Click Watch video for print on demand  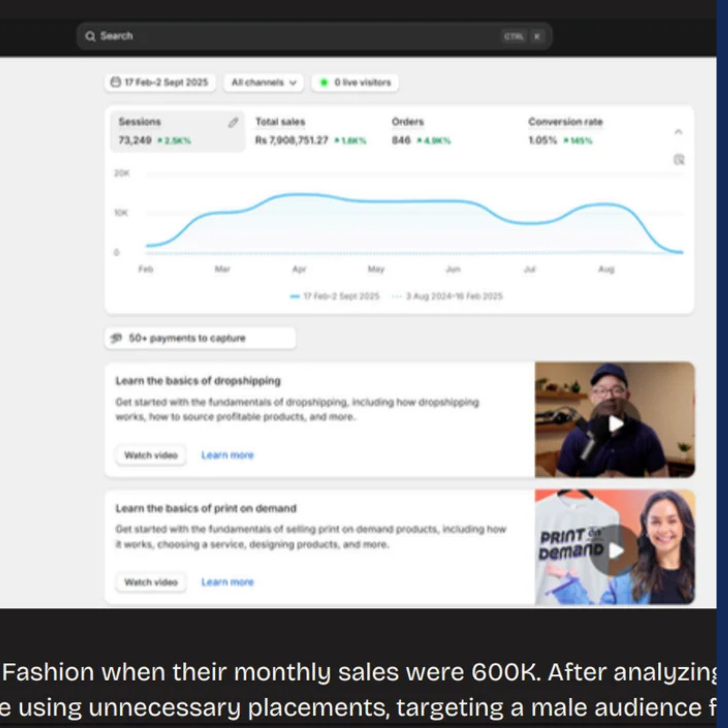tap(151, 582)
